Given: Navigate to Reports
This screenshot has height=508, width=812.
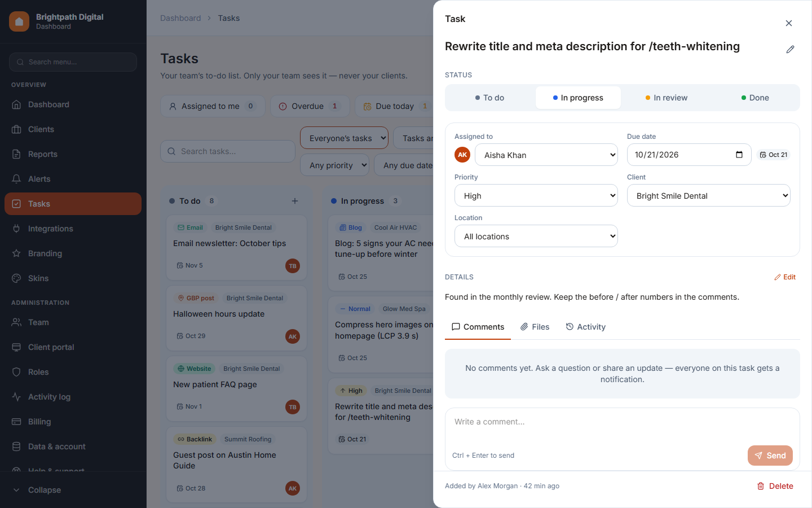Looking at the screenshot, I should tap(73, 154).
